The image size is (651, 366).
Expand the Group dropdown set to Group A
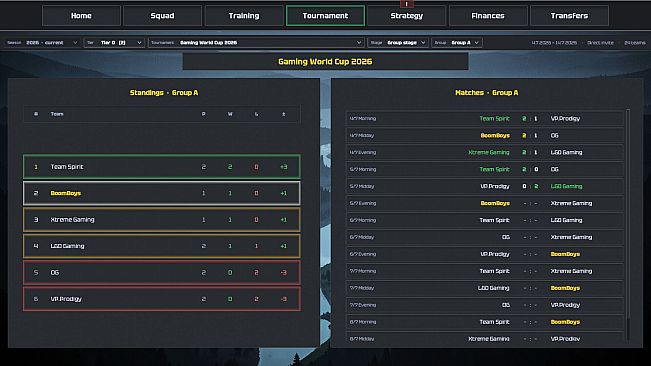tap(457, 43)
